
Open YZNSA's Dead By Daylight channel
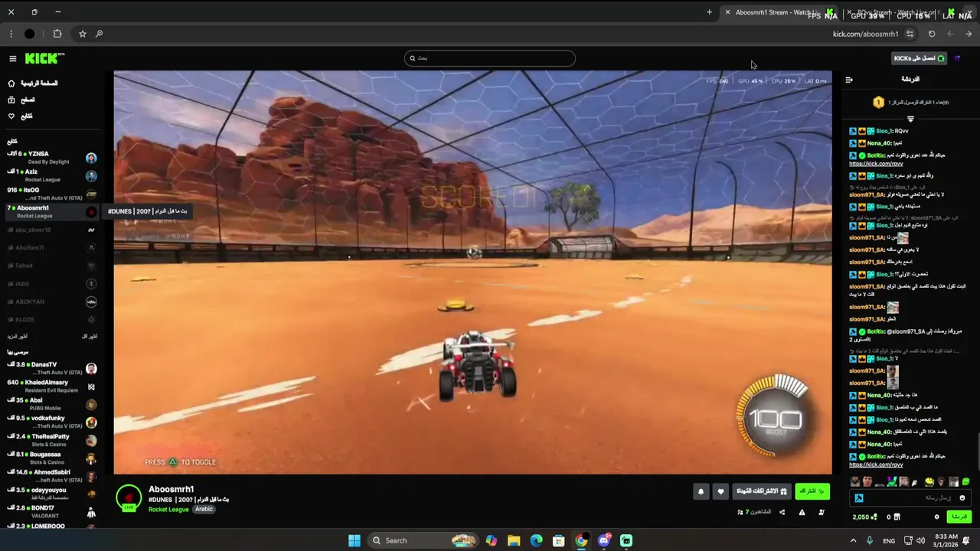51,158
